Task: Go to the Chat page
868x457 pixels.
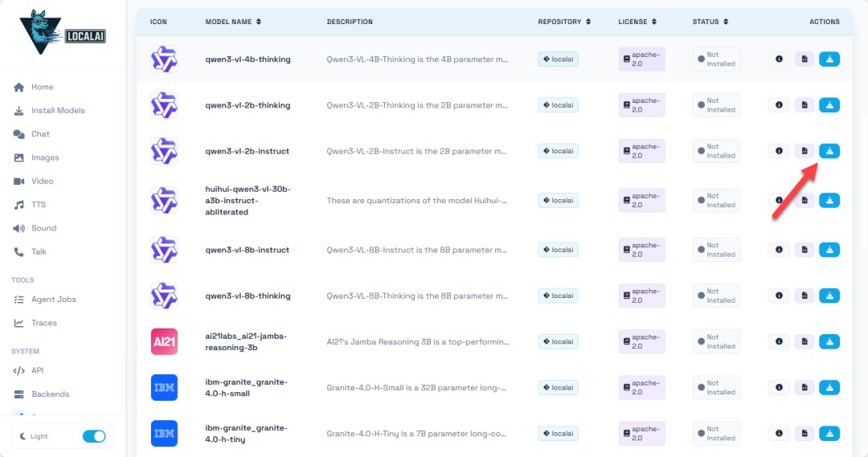Action: pos(40,134)
